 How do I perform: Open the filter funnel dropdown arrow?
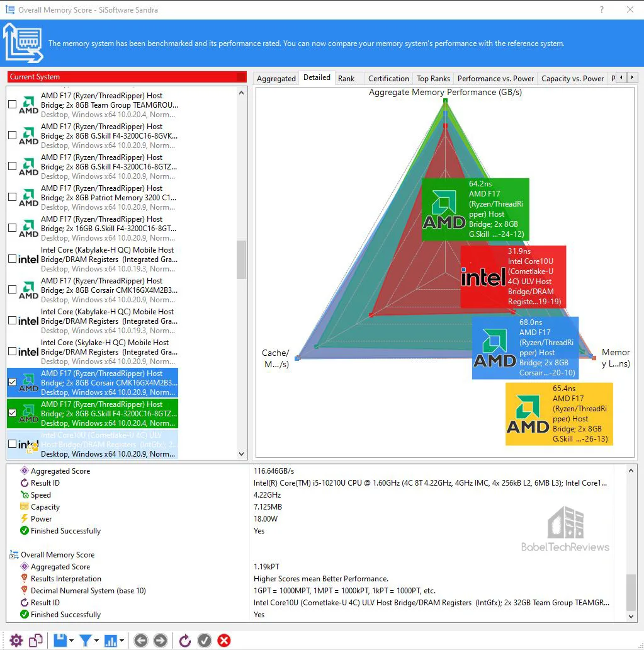click(x=96, y=641)
